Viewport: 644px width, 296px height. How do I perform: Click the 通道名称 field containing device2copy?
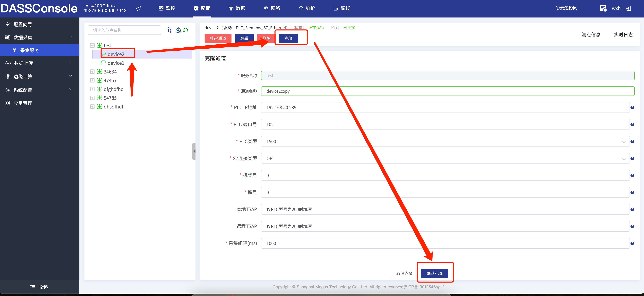point(448,91)
